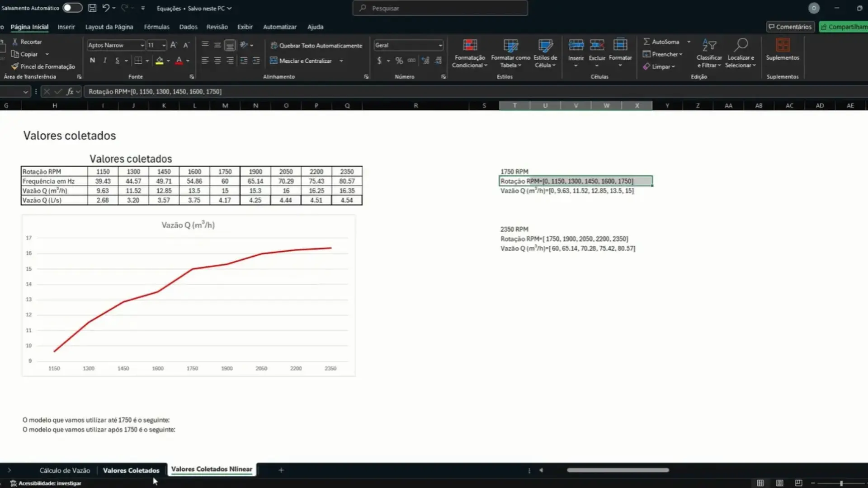Open Conditional Formatting (Formatação Condicional)
The width and height of the screenshot is (868, 488).
point(470,53)
